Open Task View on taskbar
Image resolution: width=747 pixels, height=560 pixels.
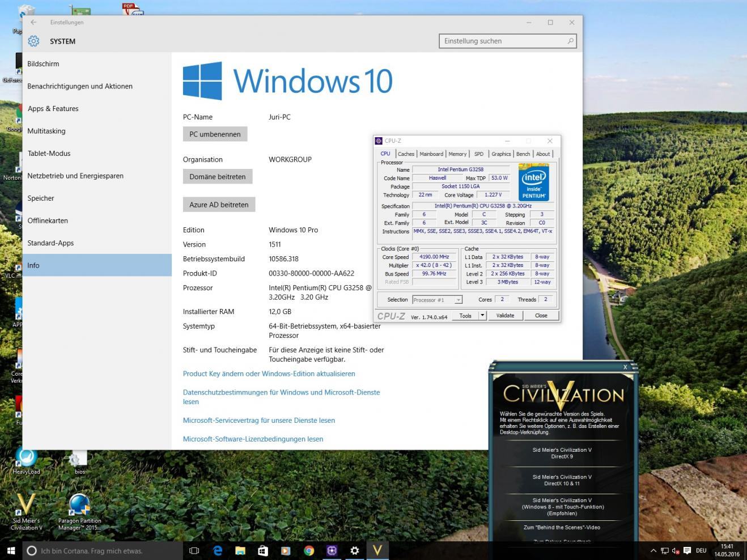(x=194, y=550)
